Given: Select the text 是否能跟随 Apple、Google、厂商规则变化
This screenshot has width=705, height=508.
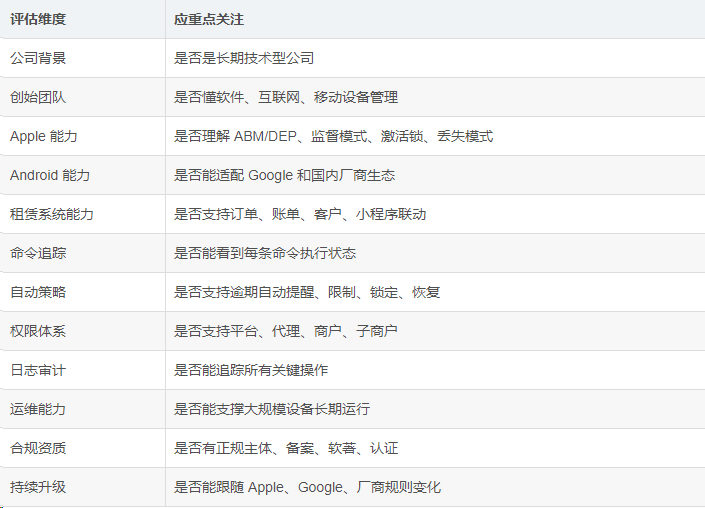Looking at the screenshot, I should [x=308, y=487].
